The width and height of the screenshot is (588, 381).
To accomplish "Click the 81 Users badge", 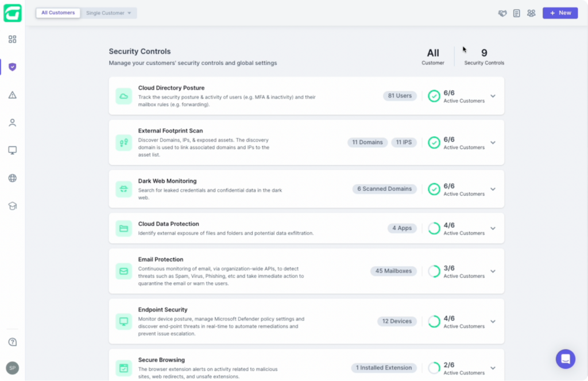I will click(x=400, y=96).
